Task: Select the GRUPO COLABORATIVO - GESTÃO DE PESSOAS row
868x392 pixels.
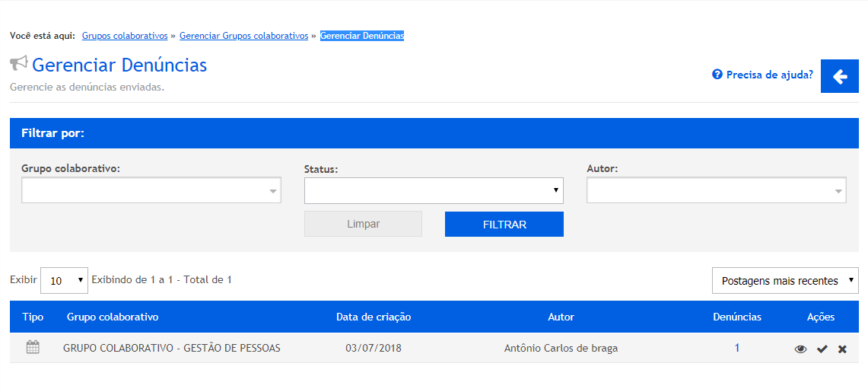Action: point(172,349)
